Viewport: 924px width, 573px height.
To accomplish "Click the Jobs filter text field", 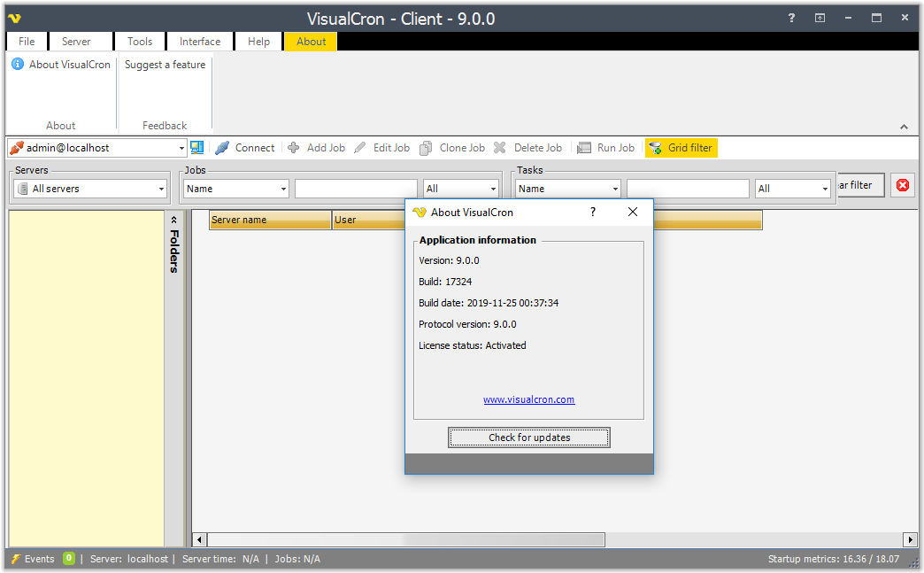I will pos(356,189).
